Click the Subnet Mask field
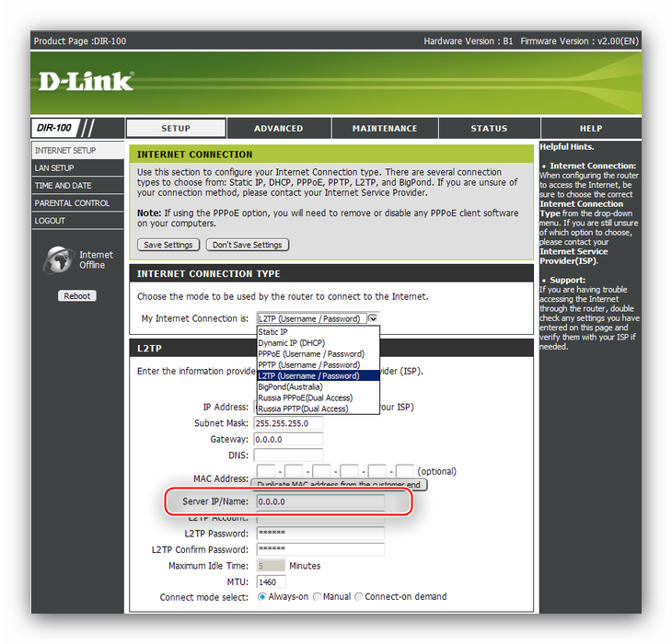Image resolution: width=672 pixels, height=644 pixels. pyautogui.click(x=288, y=423)
